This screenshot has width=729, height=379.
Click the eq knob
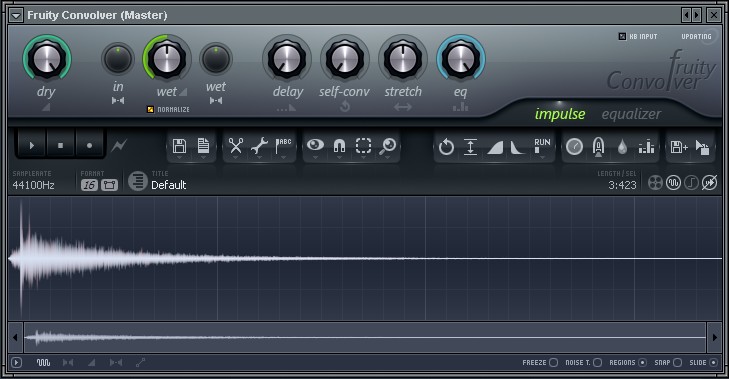tap(460, 59)
